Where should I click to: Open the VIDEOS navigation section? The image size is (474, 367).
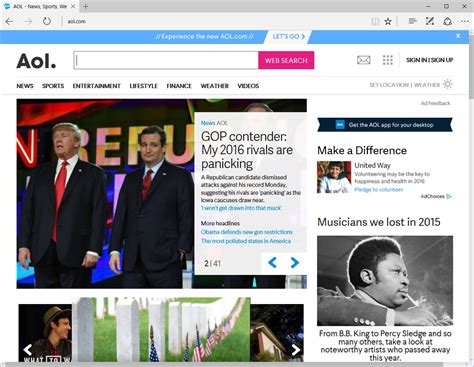(x=248, y=86)
